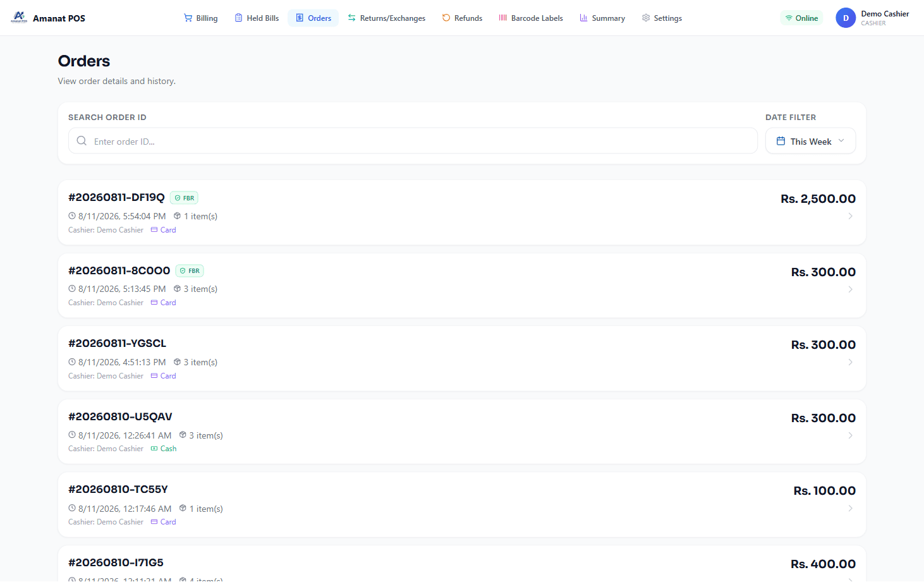Click timestamp 8/11/2026, 12:26:41 AM
This screenshot has width=924, height=582.
pos(125,435)
